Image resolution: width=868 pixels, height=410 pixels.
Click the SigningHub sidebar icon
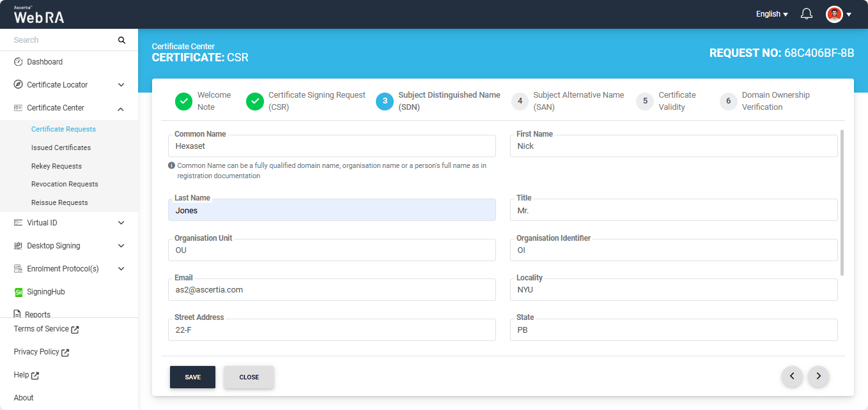pos(19,292)
